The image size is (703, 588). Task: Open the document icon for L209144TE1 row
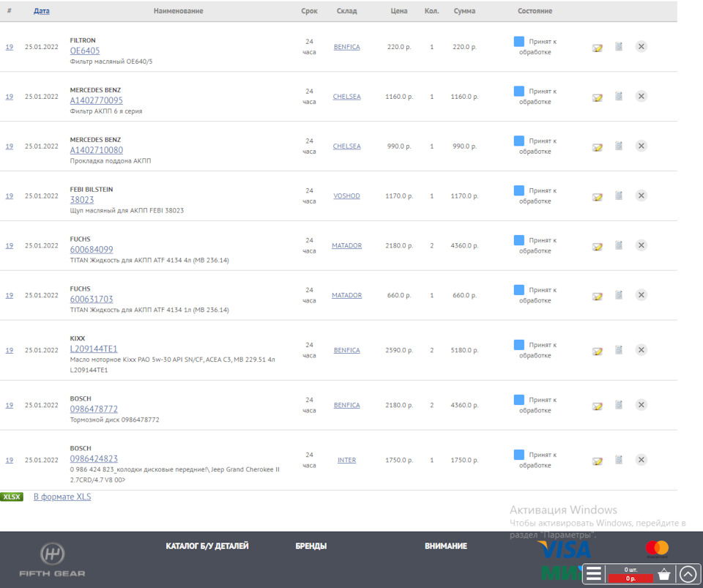coord(619,350)
